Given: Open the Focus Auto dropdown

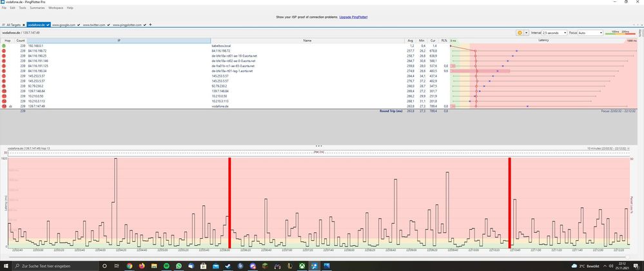Looking at the screenshot, I should pyautogui.click(x=590, y=32).
